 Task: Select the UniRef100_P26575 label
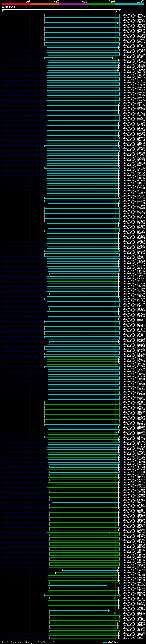[x=133, y=238]
